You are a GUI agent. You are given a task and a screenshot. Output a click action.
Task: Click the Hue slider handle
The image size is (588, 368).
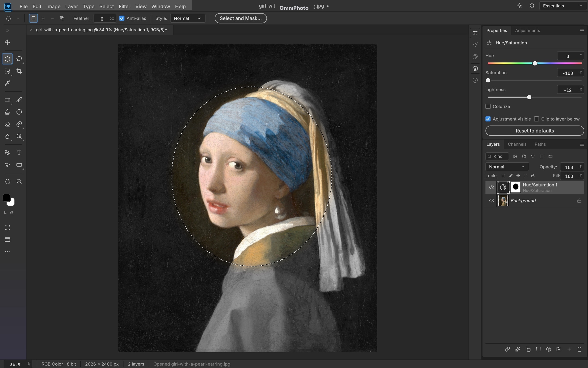pyautogui.click(x=535, y=64)
